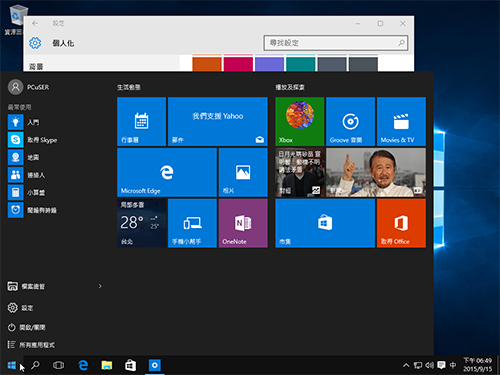
Task: Open the Store tile in Start menu
Action: click(x=325, y=223)
